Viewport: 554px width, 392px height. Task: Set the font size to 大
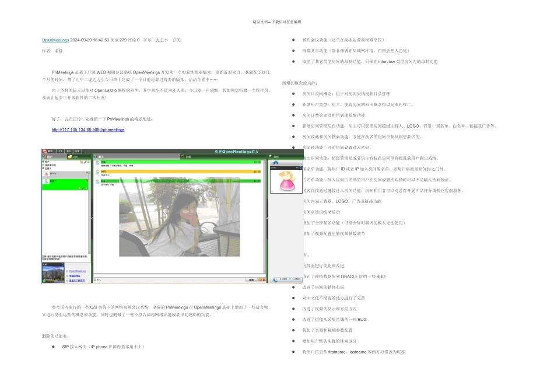(157, 40)
